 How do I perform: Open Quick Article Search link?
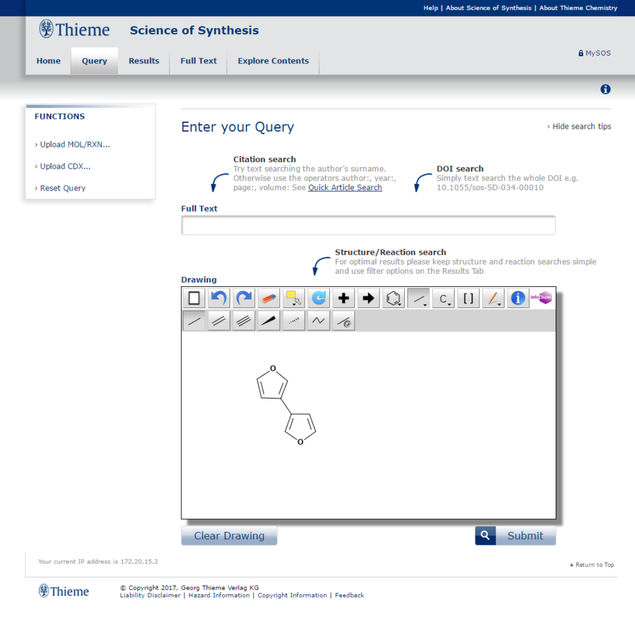tap(345, 187)
